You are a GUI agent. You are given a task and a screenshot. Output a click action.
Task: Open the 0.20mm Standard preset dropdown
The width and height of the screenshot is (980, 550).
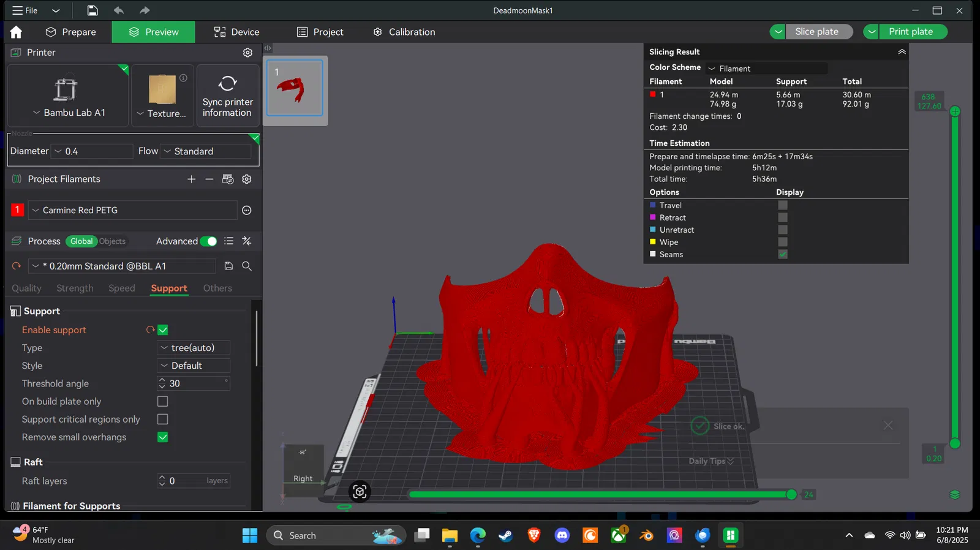[122, 266]
